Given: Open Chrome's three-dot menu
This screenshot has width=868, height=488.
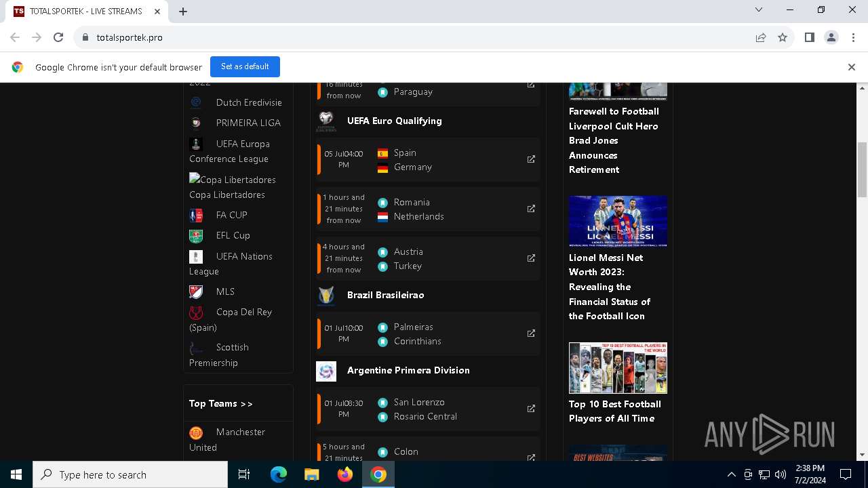Looking at the screenshot, I should coord(853,37).
